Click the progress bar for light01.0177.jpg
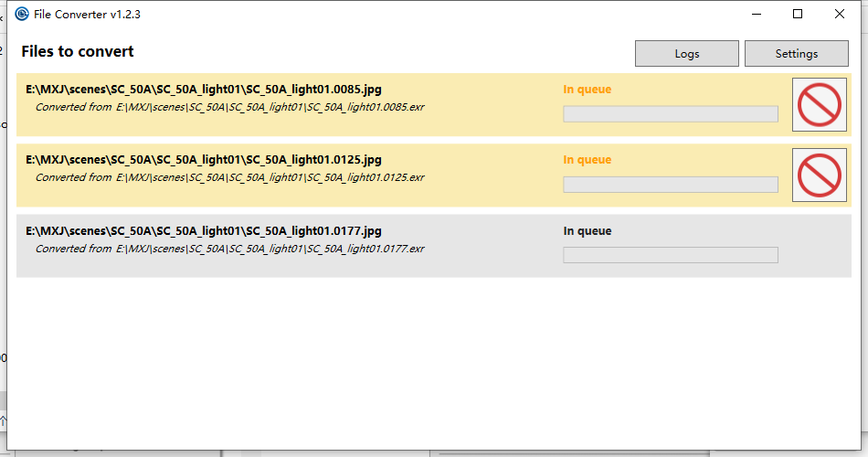The width and height of the screenshot is (868, 457). click(671, 255)
